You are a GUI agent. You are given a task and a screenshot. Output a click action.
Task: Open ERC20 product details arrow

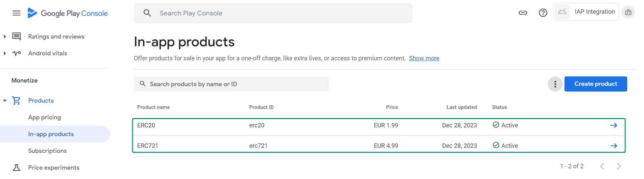(613, 125)
